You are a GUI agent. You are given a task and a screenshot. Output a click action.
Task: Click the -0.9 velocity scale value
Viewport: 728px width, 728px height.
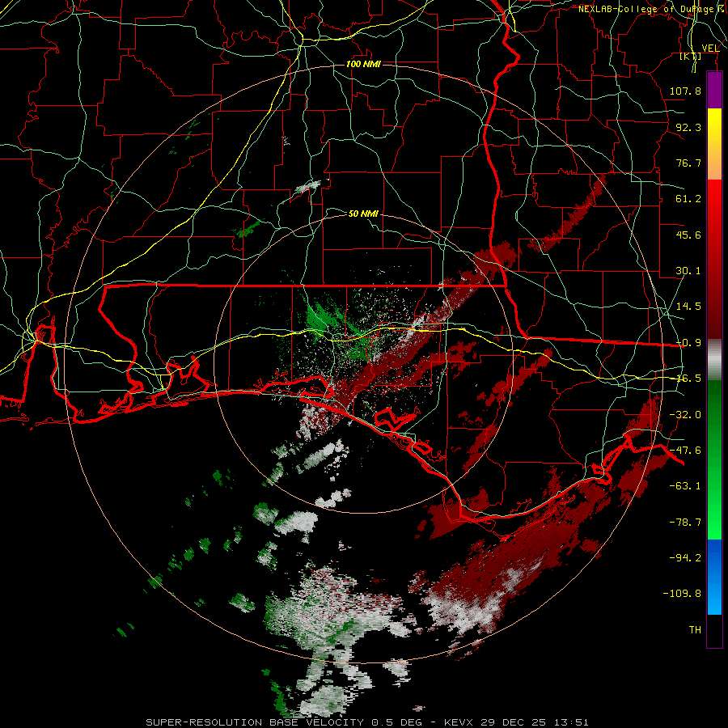688,343
